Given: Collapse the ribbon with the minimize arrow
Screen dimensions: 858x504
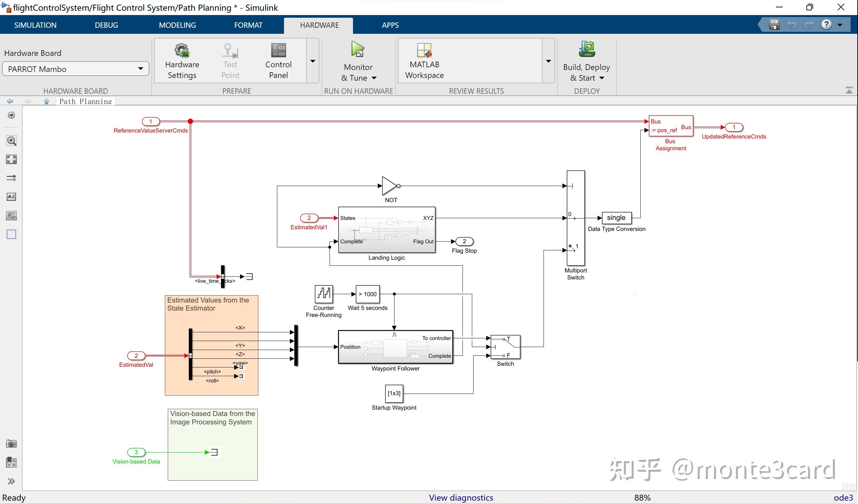Looking at the screenshot, I should point(849,90).
